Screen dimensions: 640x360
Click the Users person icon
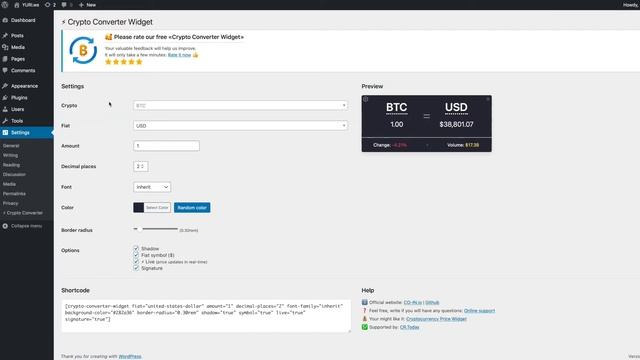click(5, 109)
